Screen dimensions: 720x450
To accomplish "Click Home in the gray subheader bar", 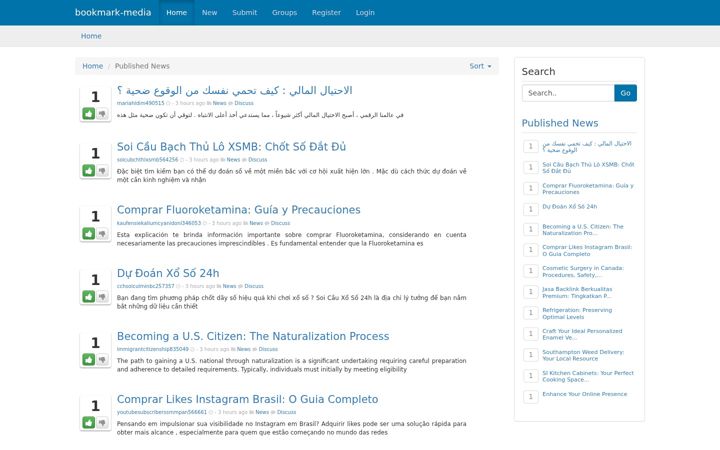I will click(x=91, y=36).
